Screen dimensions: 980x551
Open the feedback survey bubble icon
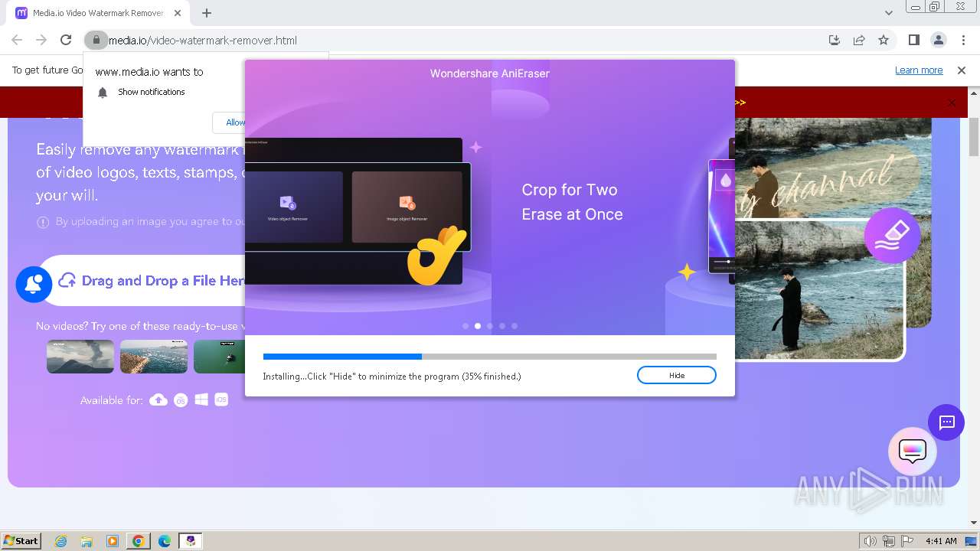coord(913,452)
